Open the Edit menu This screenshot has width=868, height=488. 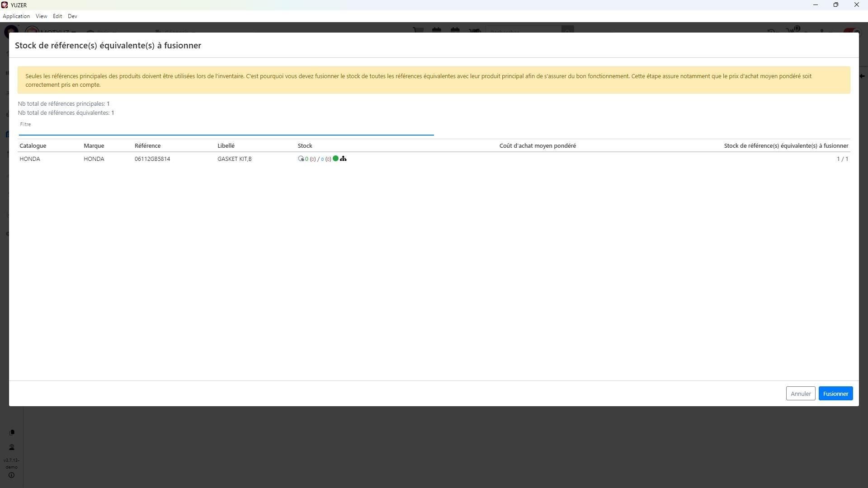coord(57,16)
